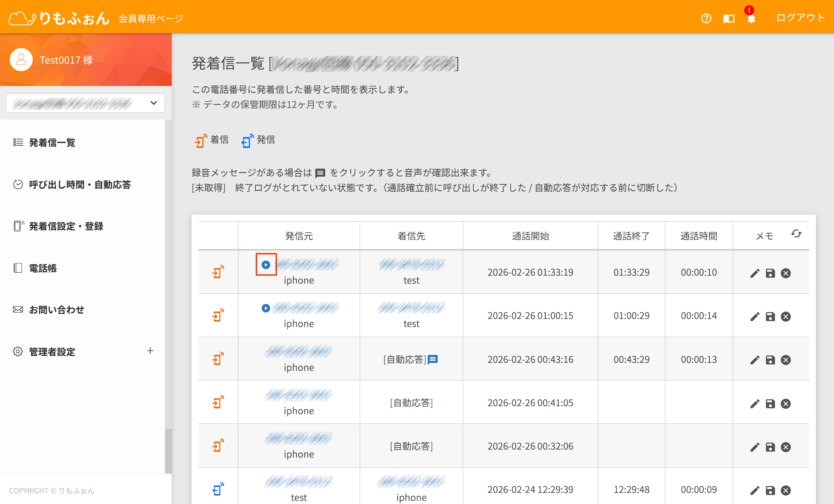Open the phone number dropdown in sidebar
The width and height of the screenshot is (834, 504).
85,103
